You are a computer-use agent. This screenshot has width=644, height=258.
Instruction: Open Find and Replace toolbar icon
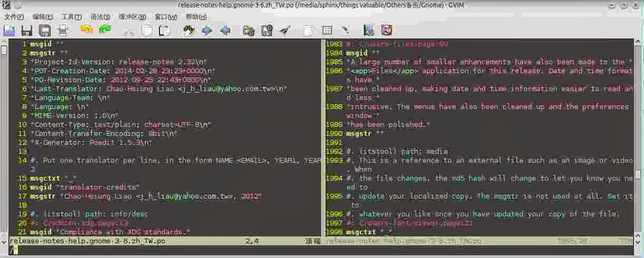[189, 31]
